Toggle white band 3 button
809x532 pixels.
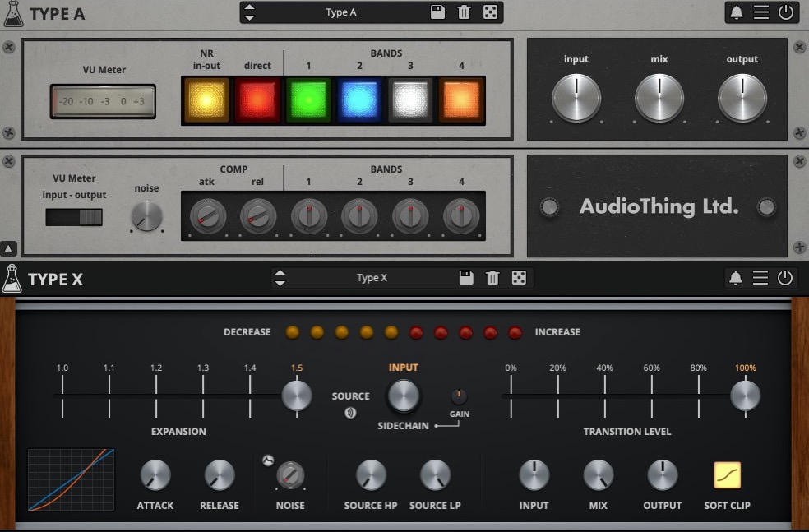(410, 100)
